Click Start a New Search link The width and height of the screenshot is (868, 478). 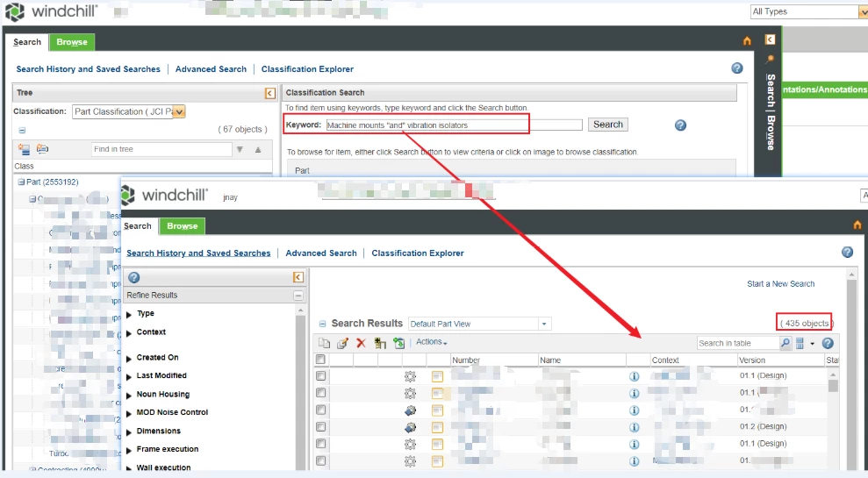[780, 284]
